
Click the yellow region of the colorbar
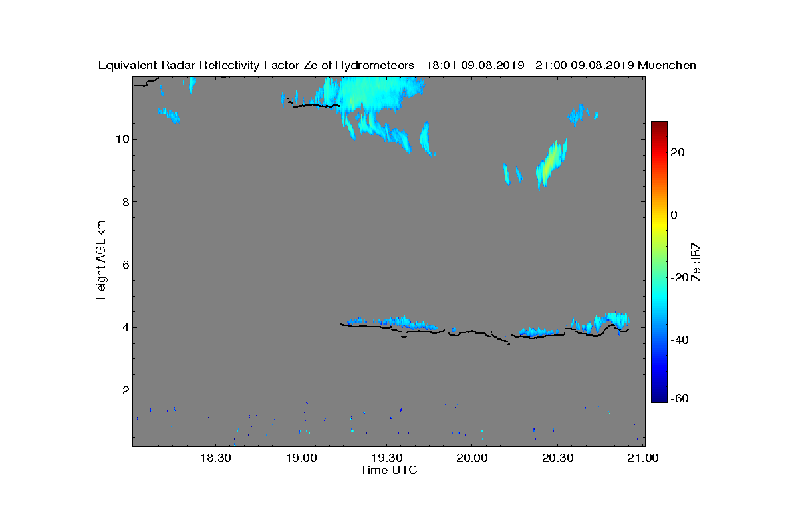pos(659,223)
